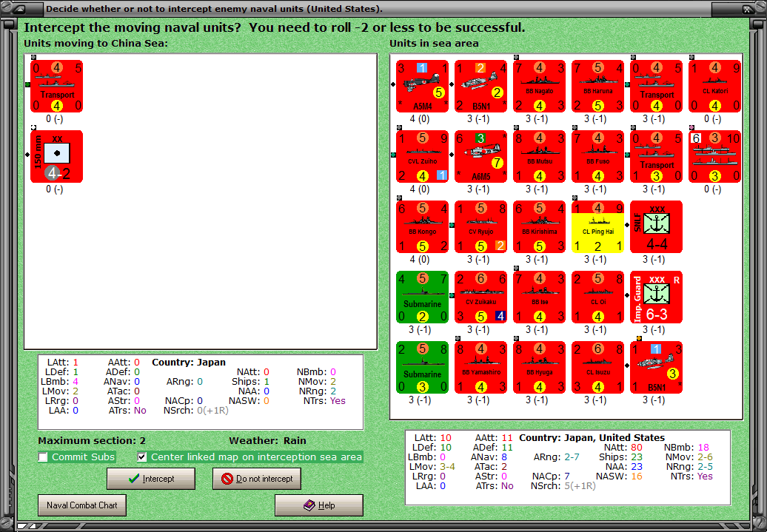Click the "NSrch: 5(+1R)" stat value

pos(563,486)
